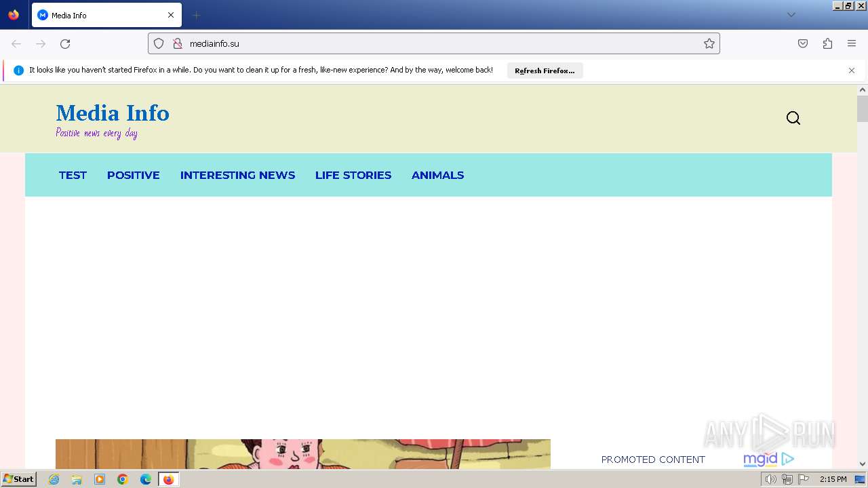Viewport: 868px width, 488px height.
Task: Select Firefox taskbar button
Action: 169,479
